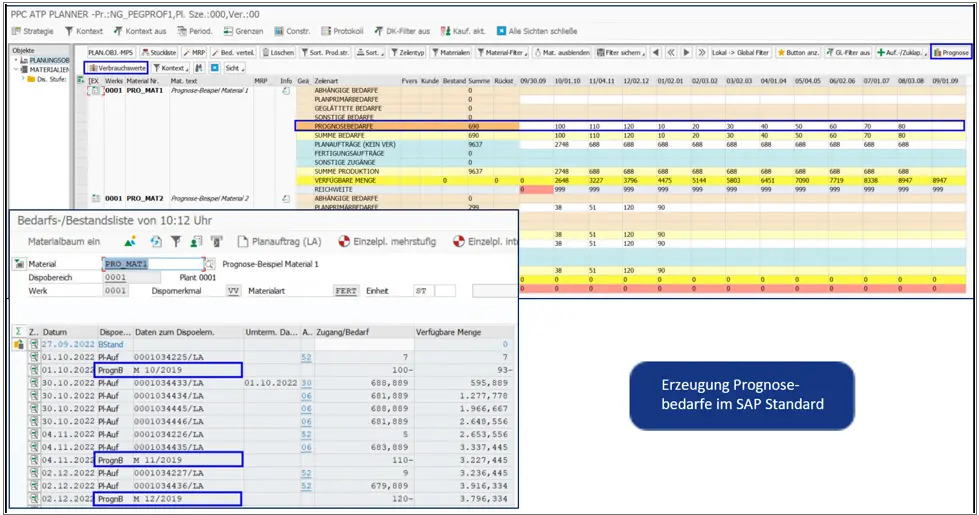
Task: Click the single left arrow navigation button
Action: pos(656,52)
